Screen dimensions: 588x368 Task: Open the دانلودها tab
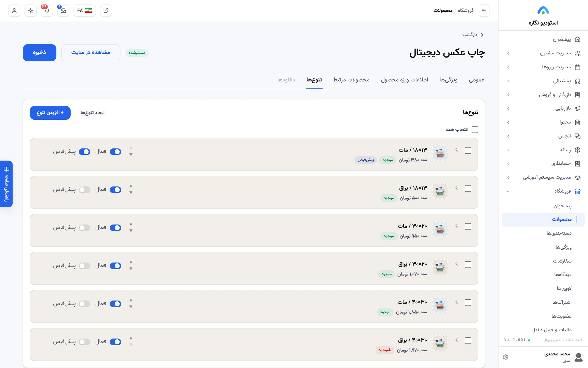(286, 80)
